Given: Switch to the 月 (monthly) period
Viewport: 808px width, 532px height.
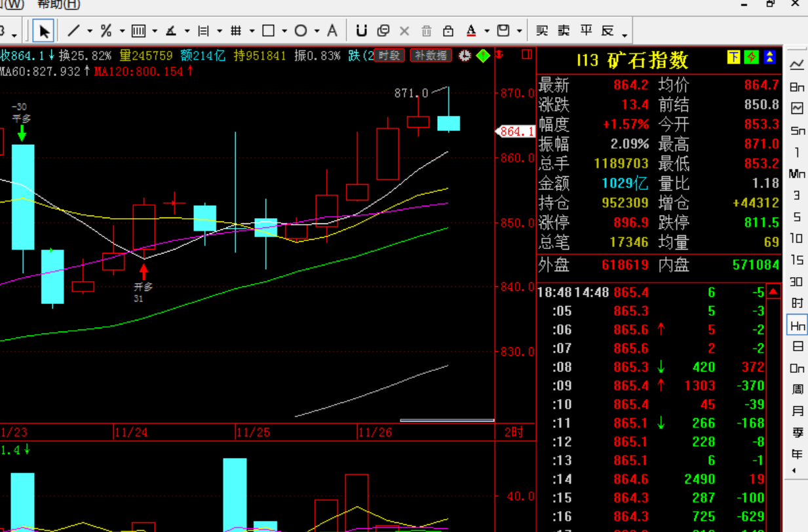Looking at the screenshot, I should pyautogui.click(x=797, y=411).
